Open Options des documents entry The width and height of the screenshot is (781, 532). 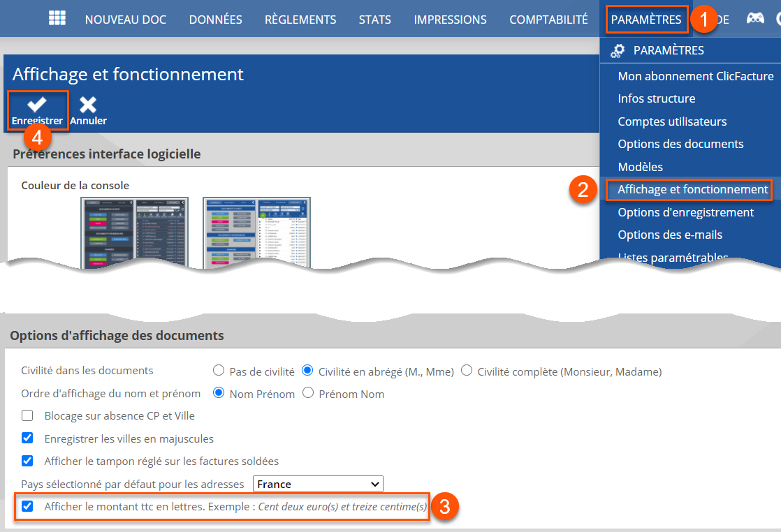680,144
